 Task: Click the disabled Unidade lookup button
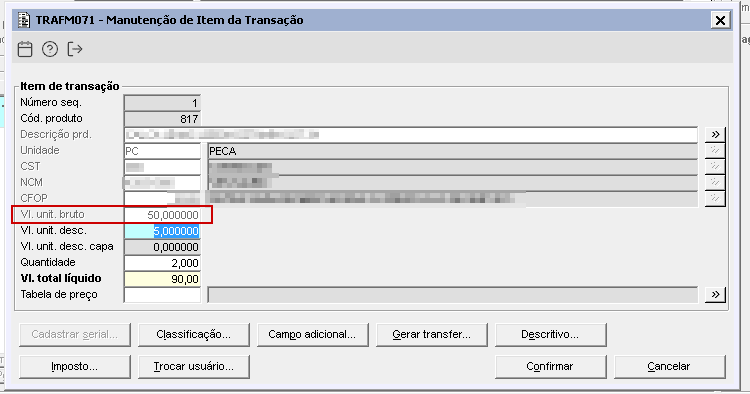pyautogui.click(x=715, y=151)
